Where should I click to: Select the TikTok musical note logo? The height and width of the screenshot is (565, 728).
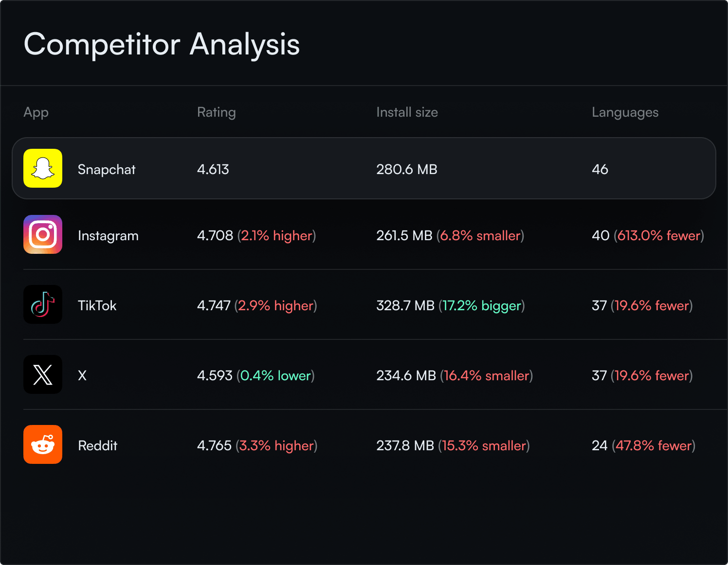pos(43,305)
